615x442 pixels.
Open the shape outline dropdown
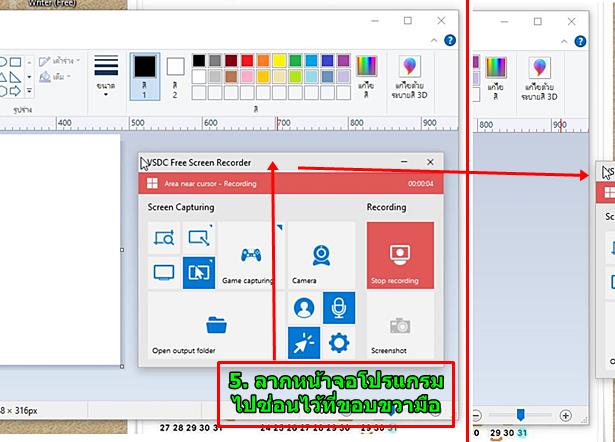click(x=60, y=61)
